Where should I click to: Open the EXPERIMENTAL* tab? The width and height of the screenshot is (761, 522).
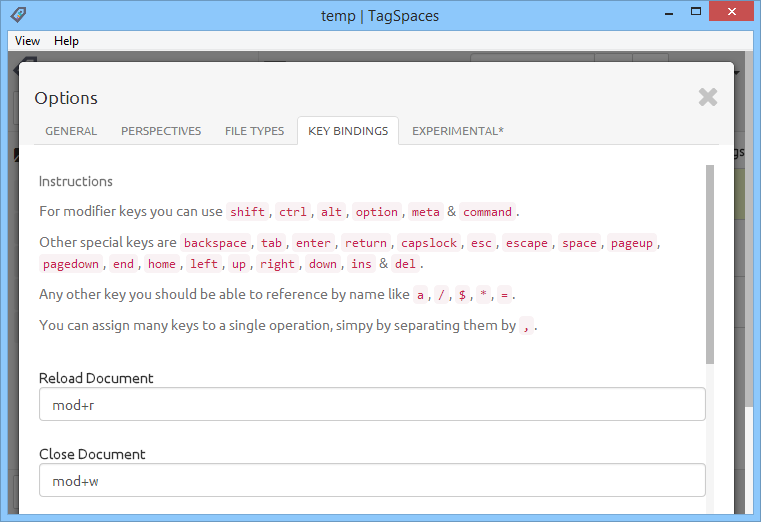(458, 131)
